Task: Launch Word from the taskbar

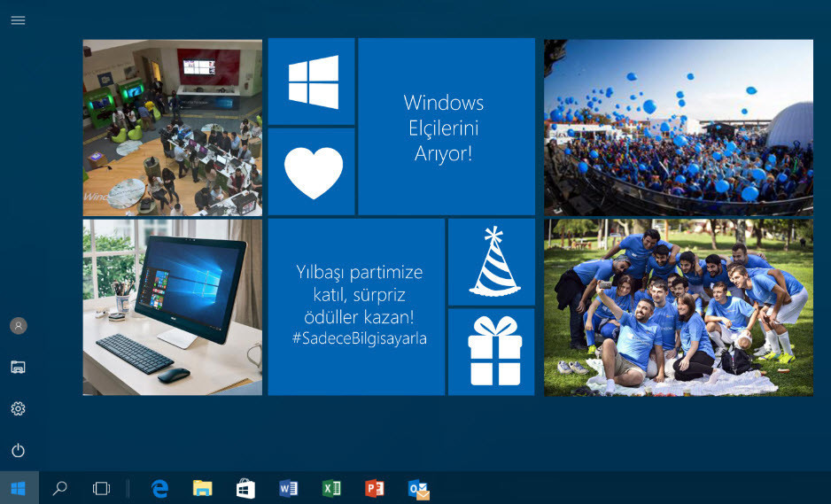Action: (x=288, y=488)
